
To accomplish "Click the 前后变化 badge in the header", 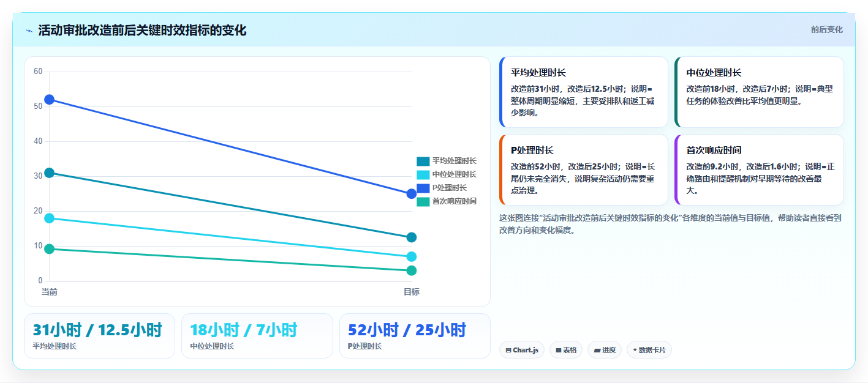I will [826, 29].
